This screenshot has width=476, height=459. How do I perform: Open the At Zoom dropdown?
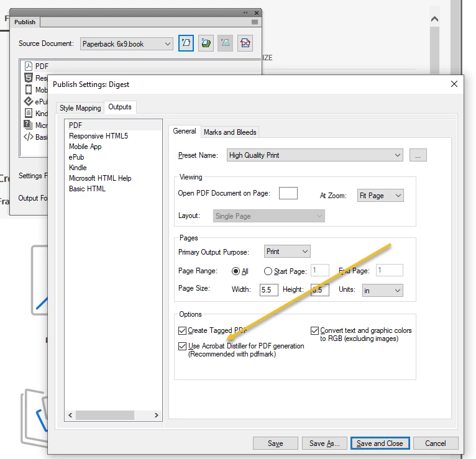[380, 196]
